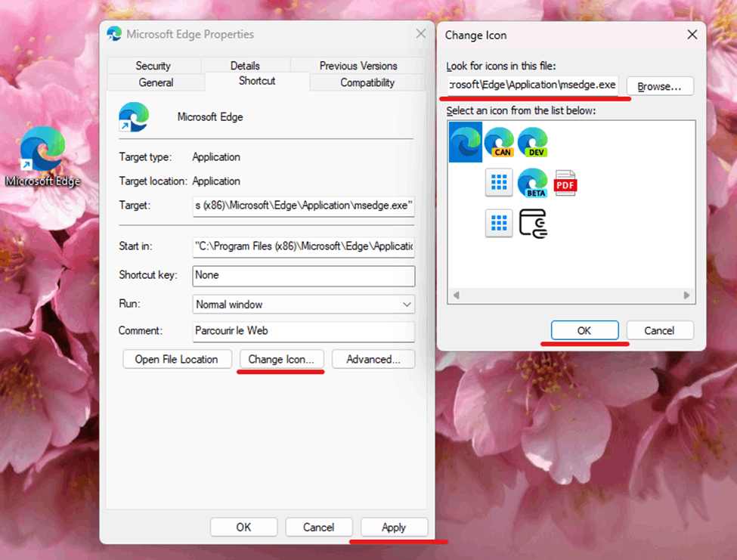This screenshot has height=560, width=737.
Task: Click the Change Icon... button
Action: [x=281, y=360]
